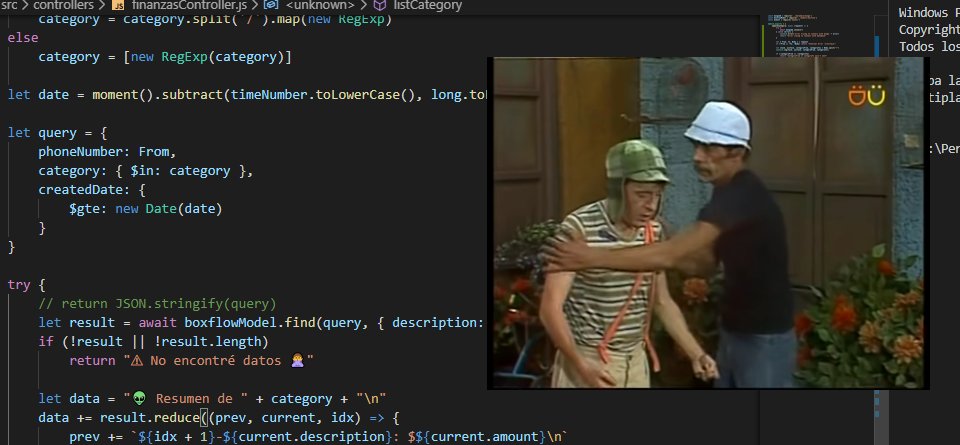
Task: Click the src breadcrumb segment
Action: [10, 6]
